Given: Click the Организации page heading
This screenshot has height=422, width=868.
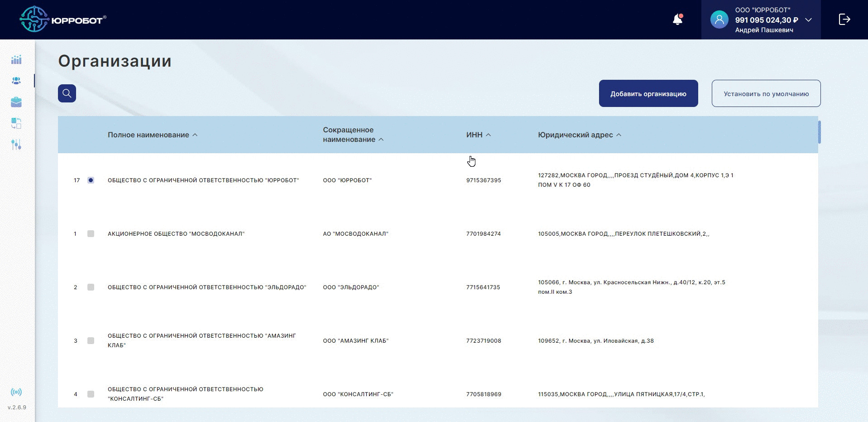Looking at the screenshot, I should point(115,61).
